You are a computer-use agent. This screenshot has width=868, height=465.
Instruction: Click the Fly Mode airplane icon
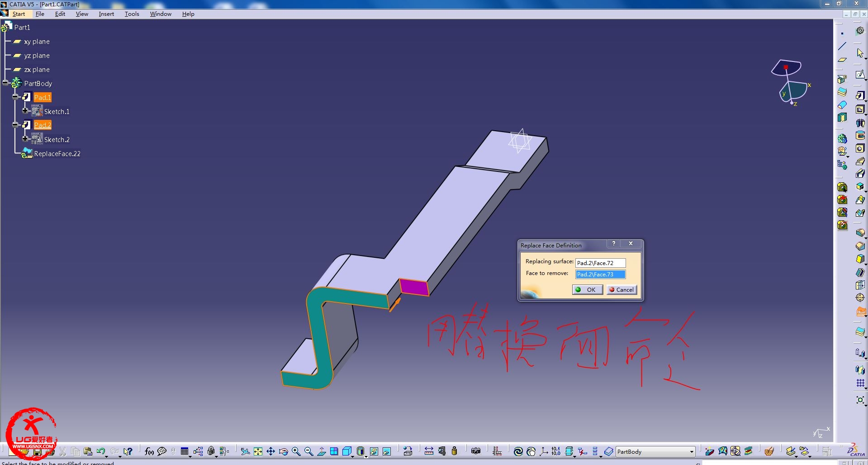click(245, 451)
